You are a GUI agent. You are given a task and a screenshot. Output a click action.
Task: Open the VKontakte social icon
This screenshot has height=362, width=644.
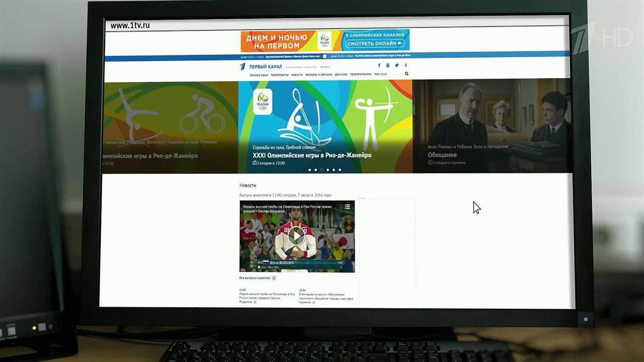(x=388, y=65)
